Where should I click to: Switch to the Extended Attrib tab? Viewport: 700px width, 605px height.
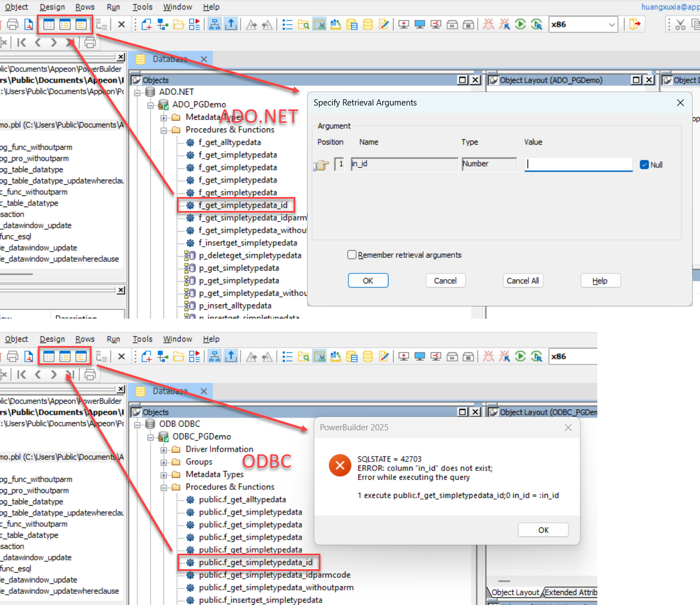click(570, 592)
